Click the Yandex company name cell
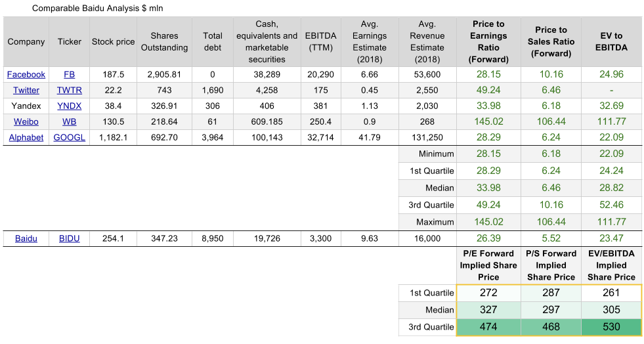Viewport: 644px width, 344px height. (x=26, y=106)
